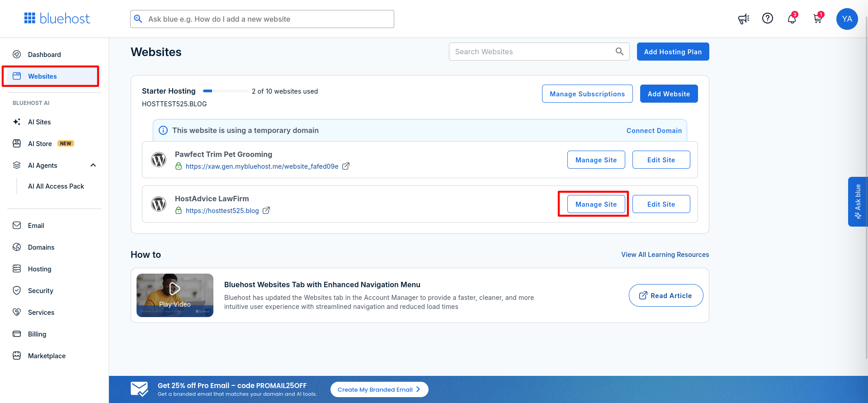
Task: Go to Domains section
Action: (x=41, y=247)
